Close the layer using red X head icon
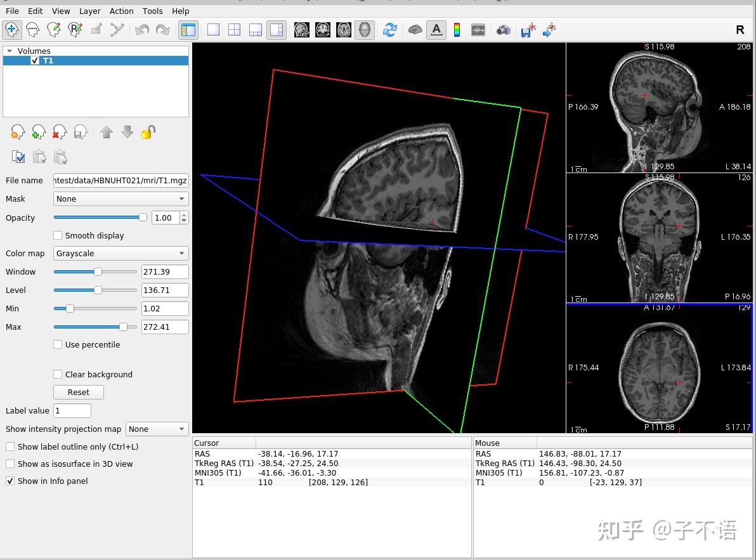The height and width of the screenshot is (560, 756). pos(60,132)
